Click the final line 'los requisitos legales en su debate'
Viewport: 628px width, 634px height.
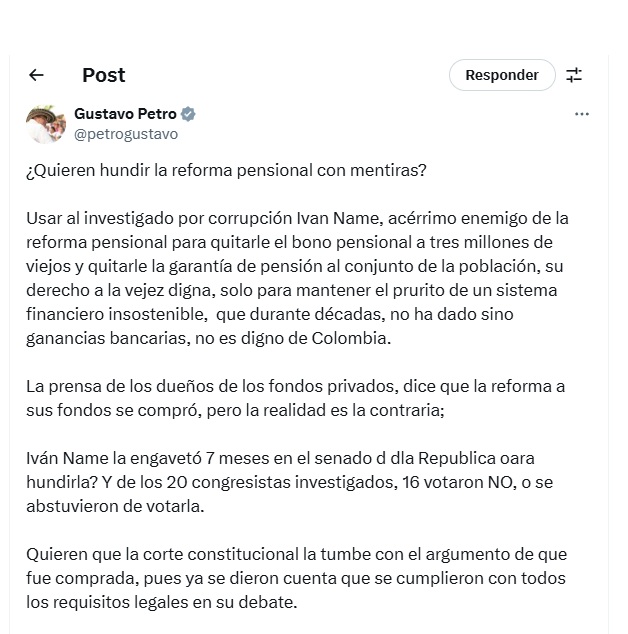tap(161, 602)
